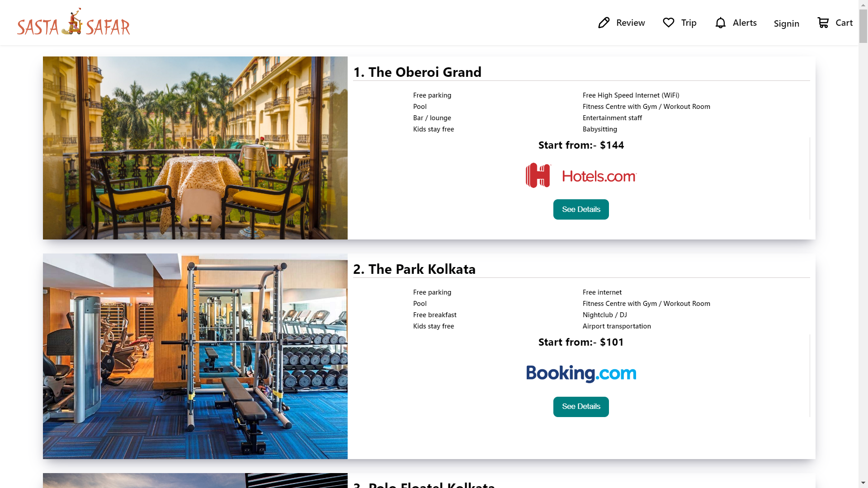Viewport: 868px width, 488px height.
Task: Click the shopping cart icon
Action: [x=823, y=23]
